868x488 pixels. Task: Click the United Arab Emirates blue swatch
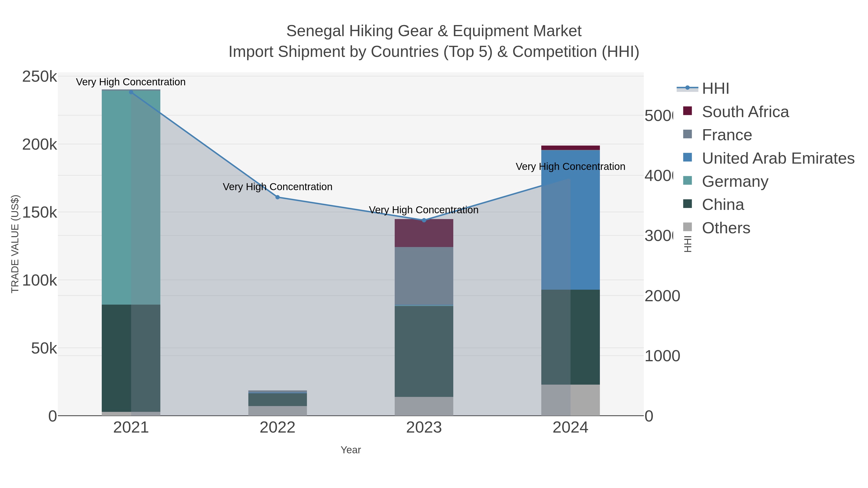[x=687, y=157]
